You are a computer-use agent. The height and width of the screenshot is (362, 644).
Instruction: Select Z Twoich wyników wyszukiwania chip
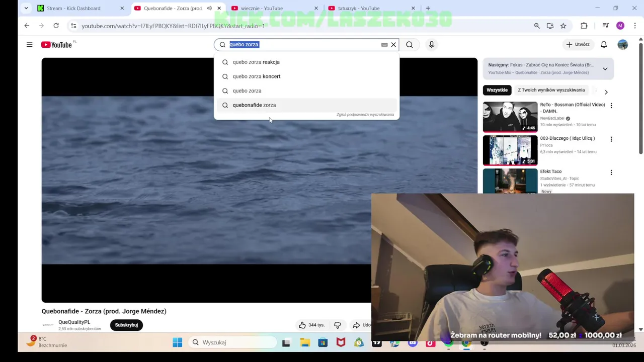click(x=551, y=90)
